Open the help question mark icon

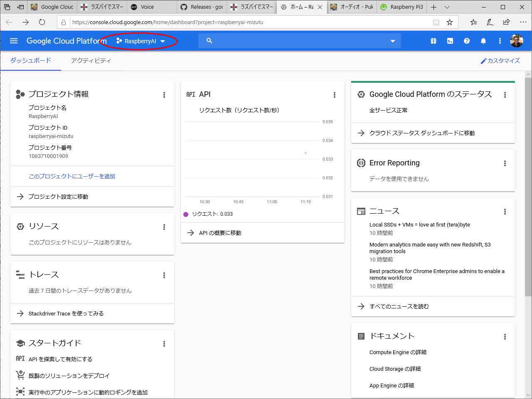(467, 41)
